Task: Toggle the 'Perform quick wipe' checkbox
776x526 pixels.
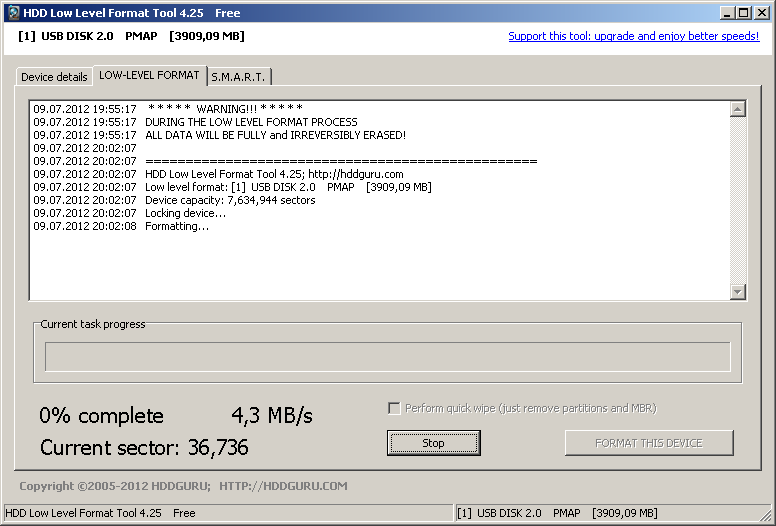Action: (395, 408)
